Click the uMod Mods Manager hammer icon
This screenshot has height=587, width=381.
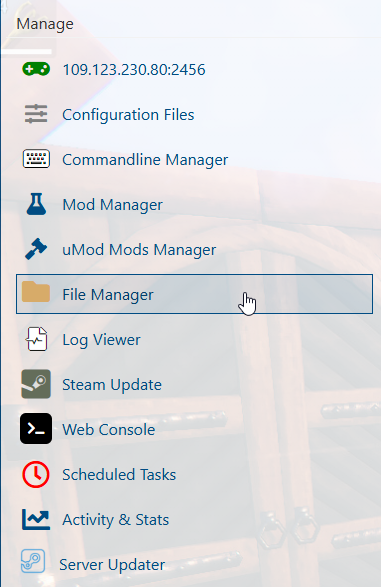[x=36, y=249]
